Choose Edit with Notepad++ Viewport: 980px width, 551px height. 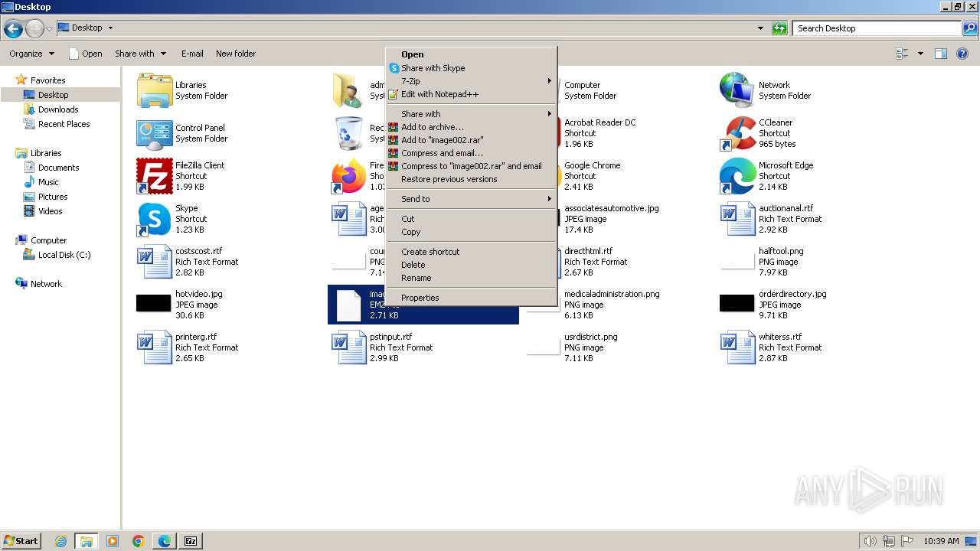pos(471,94)
